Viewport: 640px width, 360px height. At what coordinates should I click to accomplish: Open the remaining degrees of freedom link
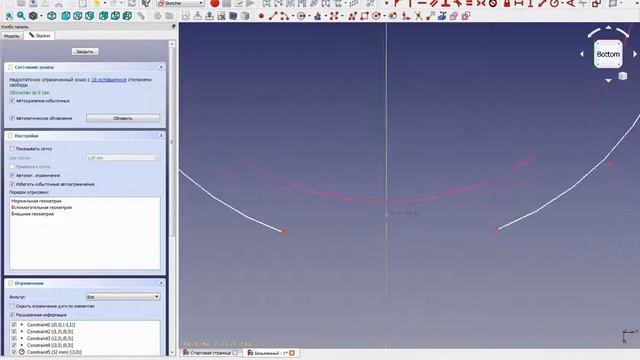[x=109, y=80]
